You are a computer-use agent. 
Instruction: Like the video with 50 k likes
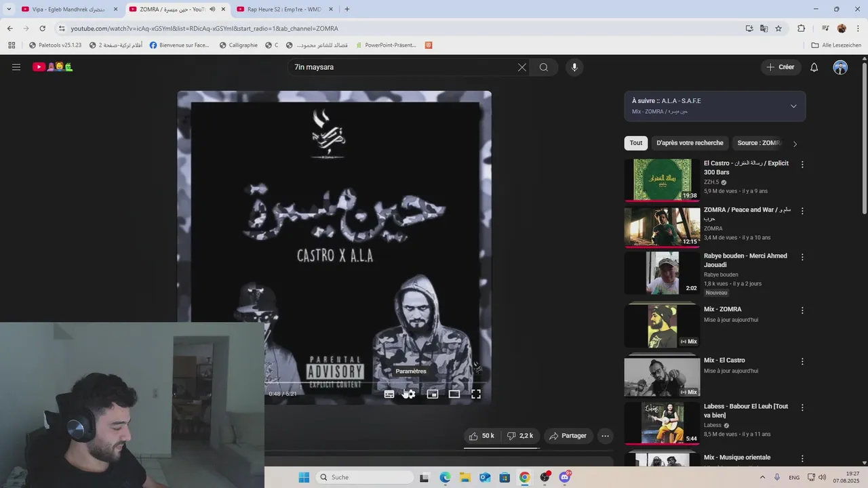(x=482, y=436)
